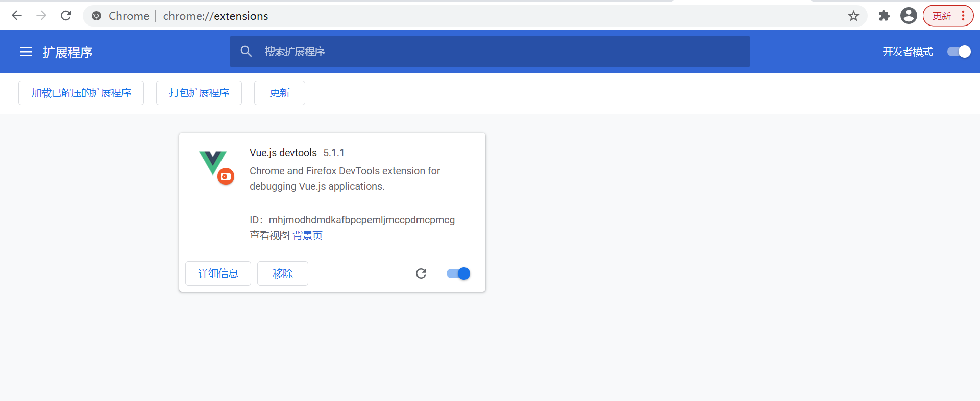Image resolution: width=980 pixels, height=401 pixels.
Task: Click the extension ID mhjmodhdmdkafbpcpemljmccpdmcpmcg
Action: (362, 220)
